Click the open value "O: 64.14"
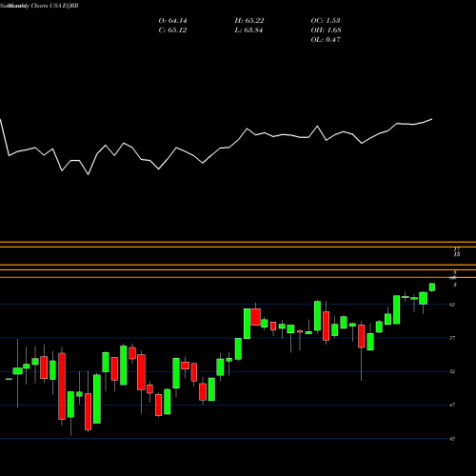This screenshot has height=476, width=476. [x=172, y=21]
